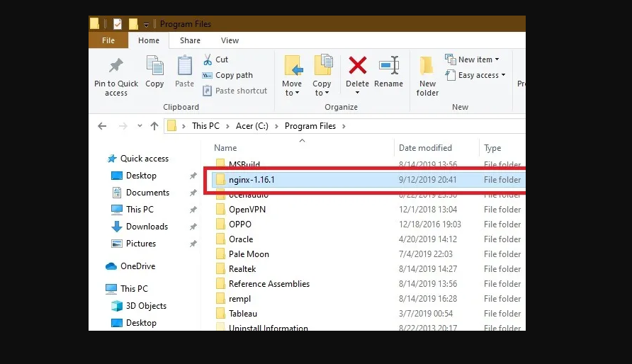
Task: Click Paste shortcut in ribbon
Action: [x=235, y=91]
